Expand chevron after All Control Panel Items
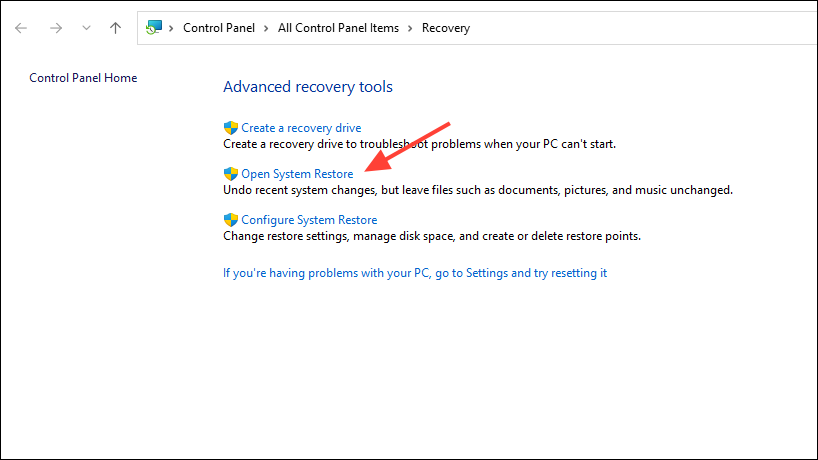The image size is (818, 460). (x=410, y=28)
